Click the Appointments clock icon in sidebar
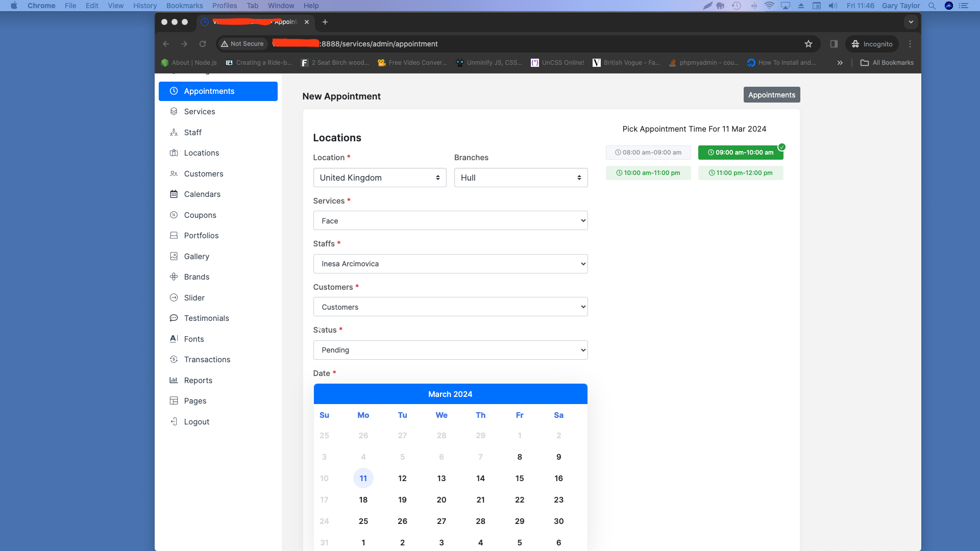980x551 pixels. point(174,91)
